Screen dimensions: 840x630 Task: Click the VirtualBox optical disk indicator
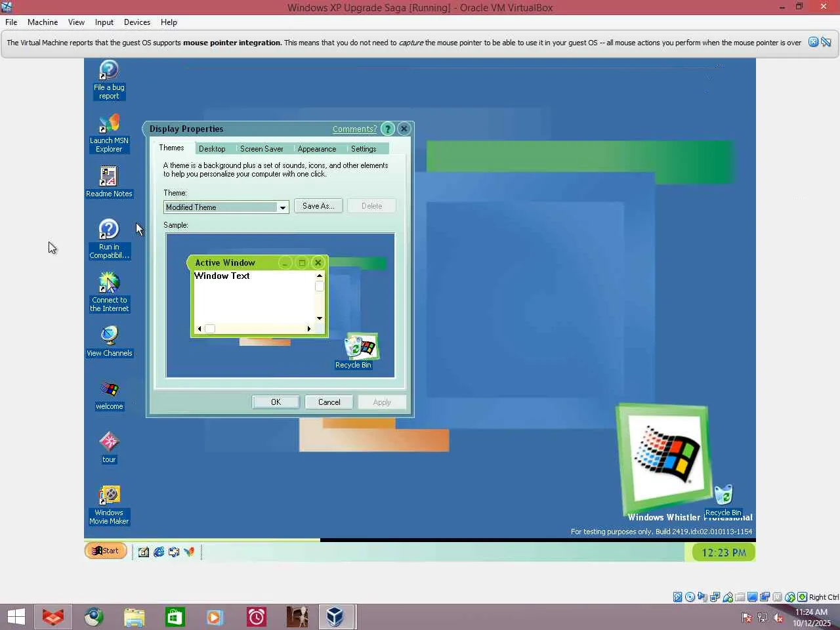pyautogui.click(x=690, y=597)
